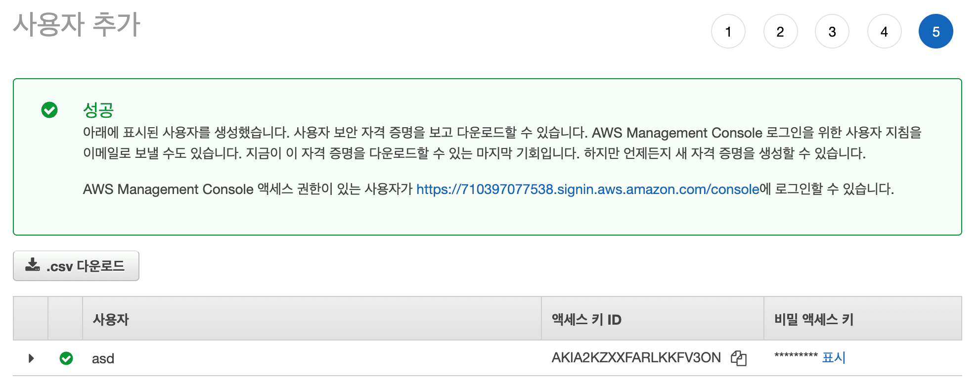Click the masked secret key asterisks
This screenshot has width=980, height=390.
tap(796, 355)
